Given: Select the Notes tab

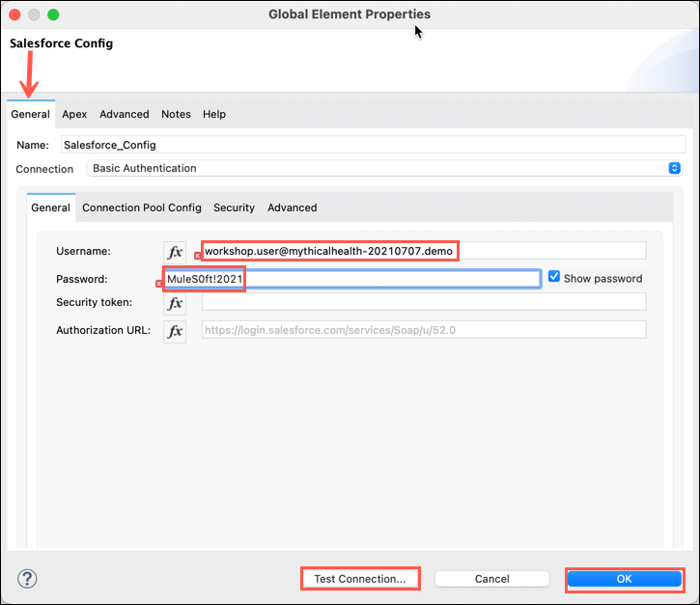Looking at the screenshot, I should click(176, 114).
